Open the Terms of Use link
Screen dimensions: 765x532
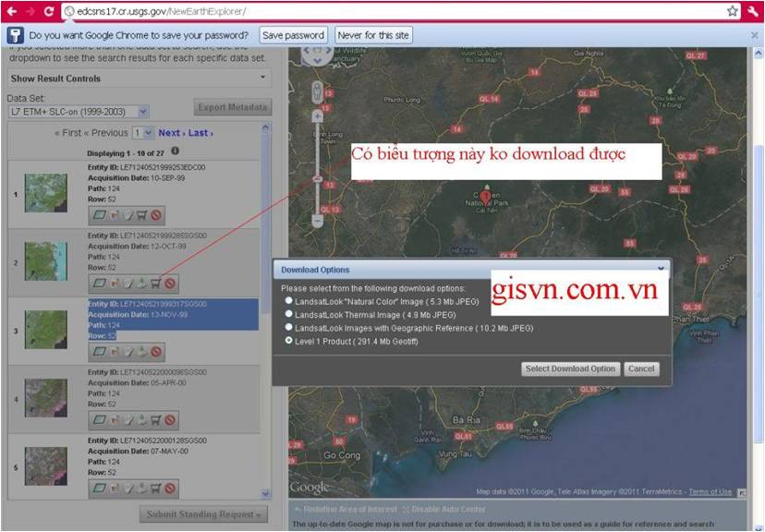coord(710,491)
